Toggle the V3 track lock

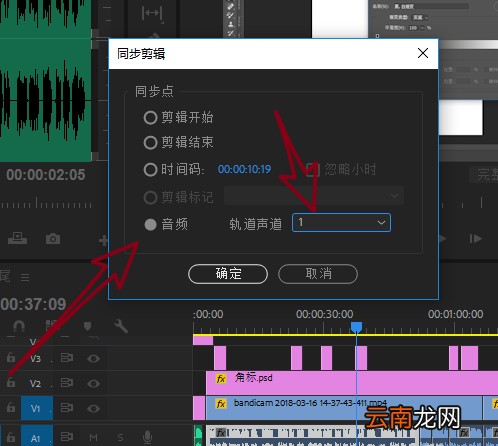[11, 357]
